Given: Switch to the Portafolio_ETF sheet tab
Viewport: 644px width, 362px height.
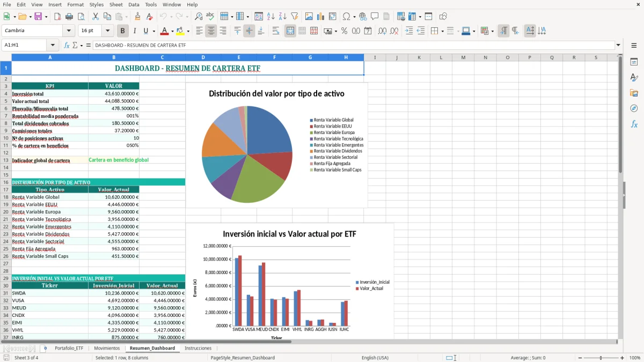Looking at the screenshot, I should click(69, 348).
